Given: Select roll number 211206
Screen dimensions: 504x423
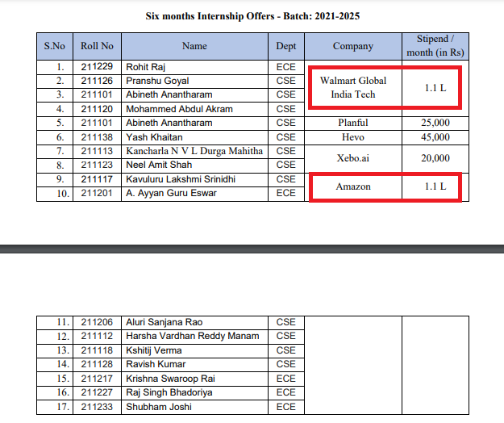Looking at the screenshot, I should (x=97, y=322).
